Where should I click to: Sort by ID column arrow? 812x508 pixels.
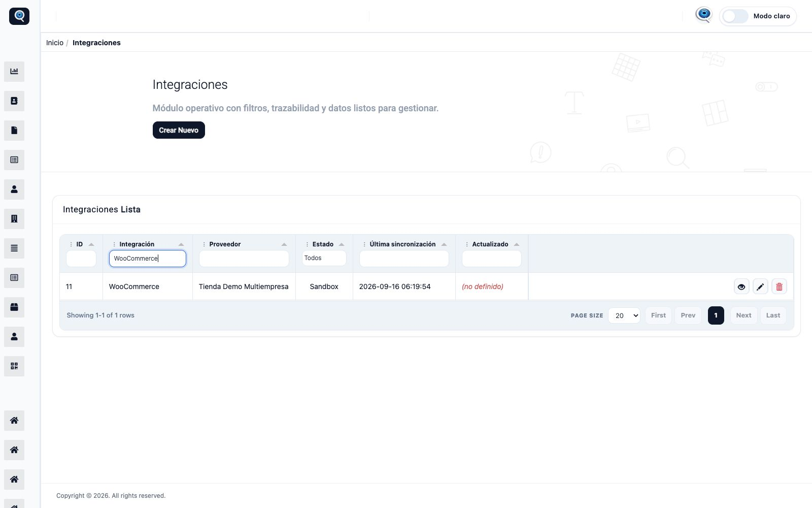pyautogui.click(x=91, y=244)
